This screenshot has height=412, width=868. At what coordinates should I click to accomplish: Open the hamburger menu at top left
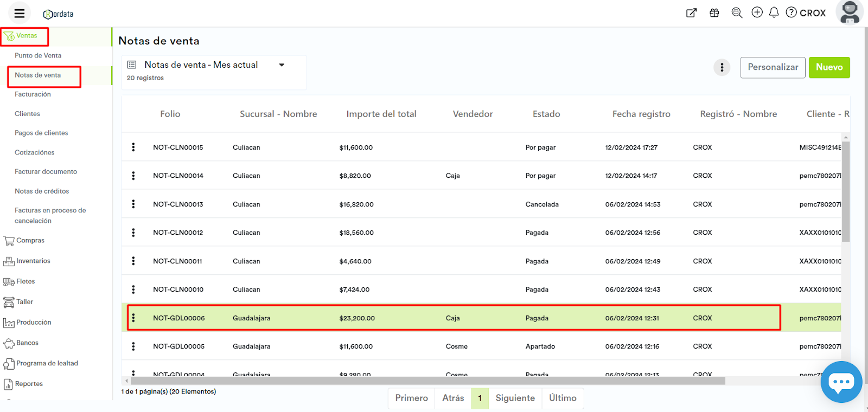(x=20, y=14)
